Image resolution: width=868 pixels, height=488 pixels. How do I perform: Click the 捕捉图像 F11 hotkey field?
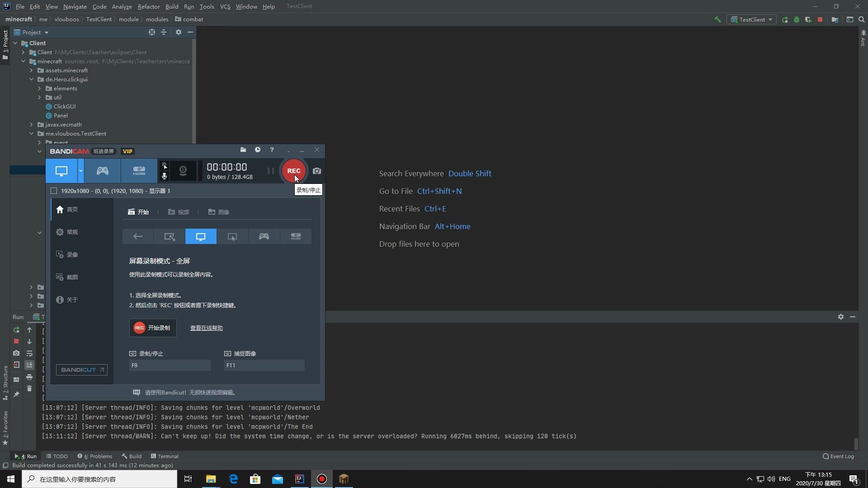coord(264,365)
